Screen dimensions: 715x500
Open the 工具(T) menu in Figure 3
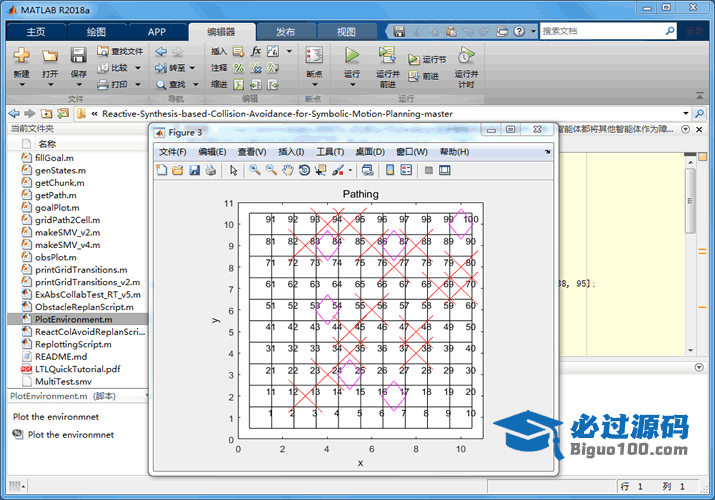(x=330, y=152)
